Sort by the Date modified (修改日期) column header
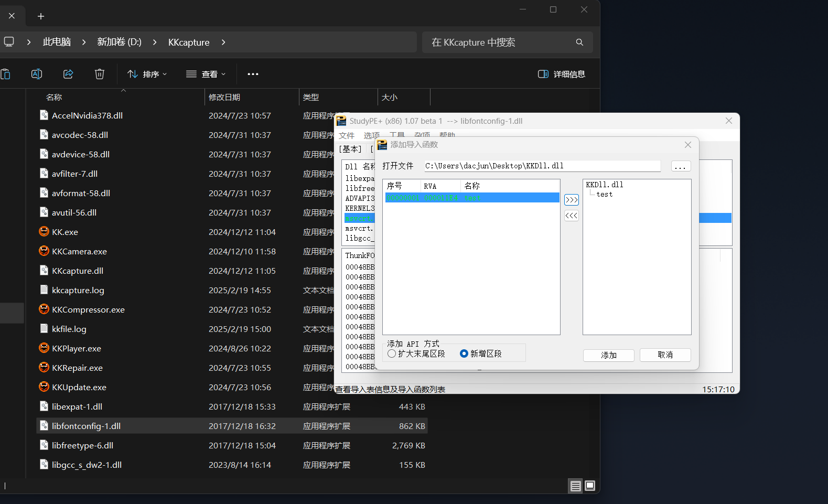Image resolution: width=828 pixels, height=504 pixels. (224, 97)
